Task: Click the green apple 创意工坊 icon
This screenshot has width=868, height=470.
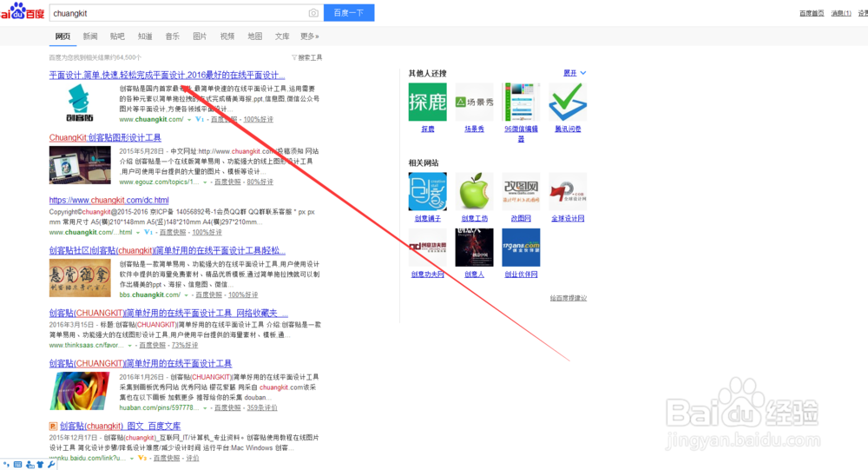Action: click(475, 191)
